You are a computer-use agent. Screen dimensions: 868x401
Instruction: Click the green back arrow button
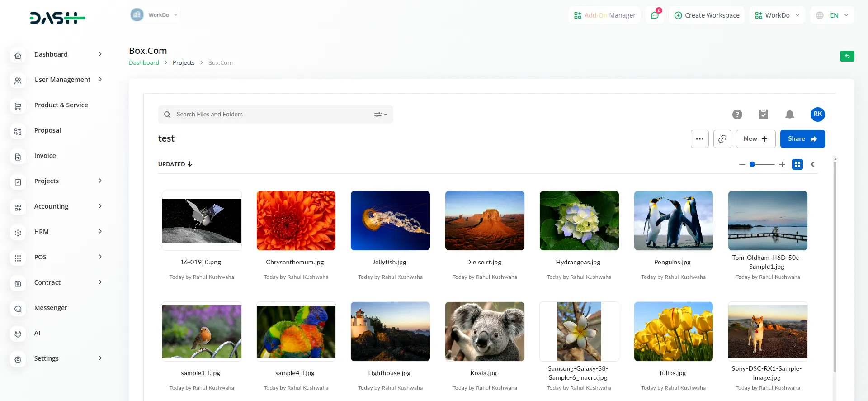coord(847,56)
